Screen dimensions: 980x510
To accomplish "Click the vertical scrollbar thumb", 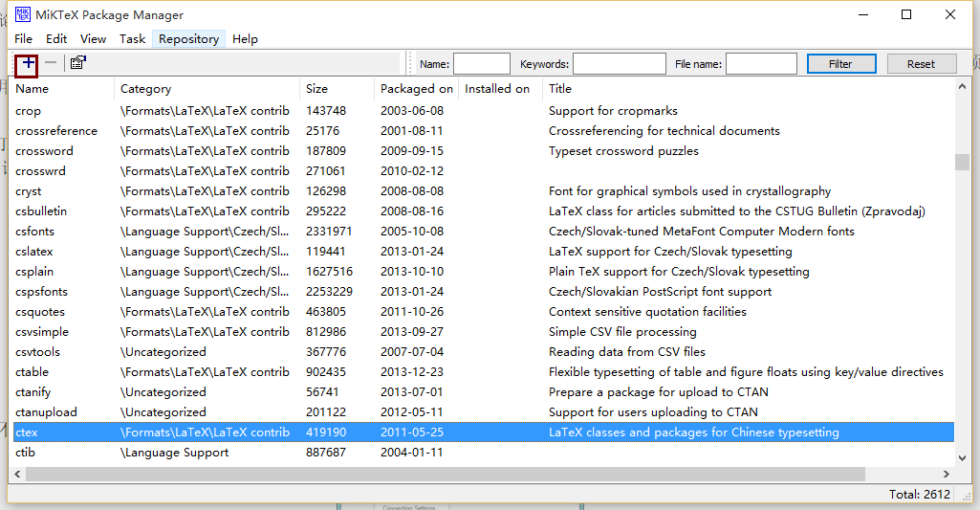I will point(962,162).
